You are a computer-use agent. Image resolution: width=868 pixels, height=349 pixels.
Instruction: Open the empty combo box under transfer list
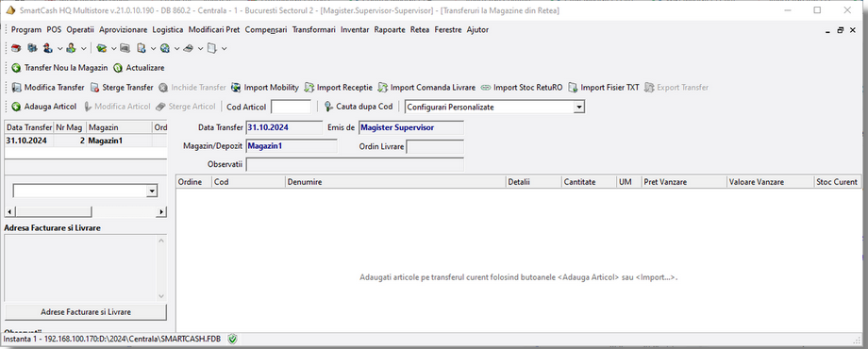[x=152, y=191]
